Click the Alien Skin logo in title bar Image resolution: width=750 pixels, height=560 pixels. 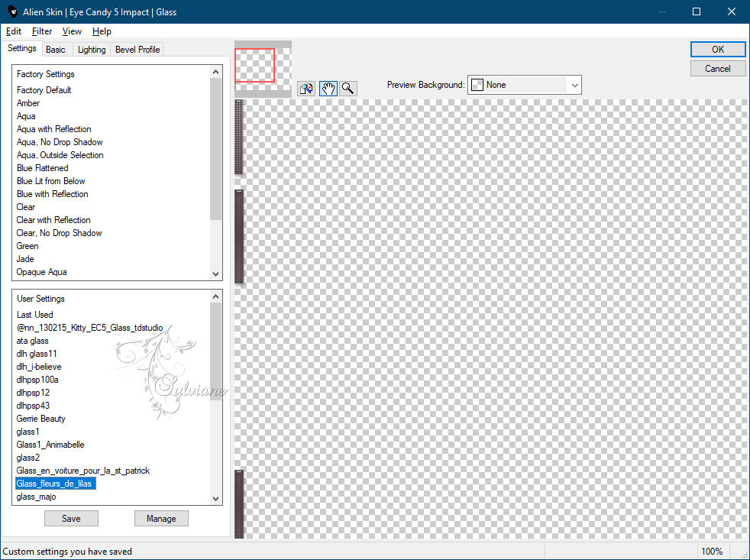12,11
